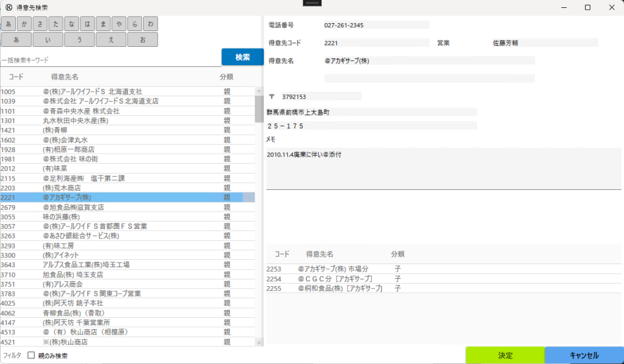Select row 3300 (株)アイネット
Screen dimensions: 624x364
point(127,255)
